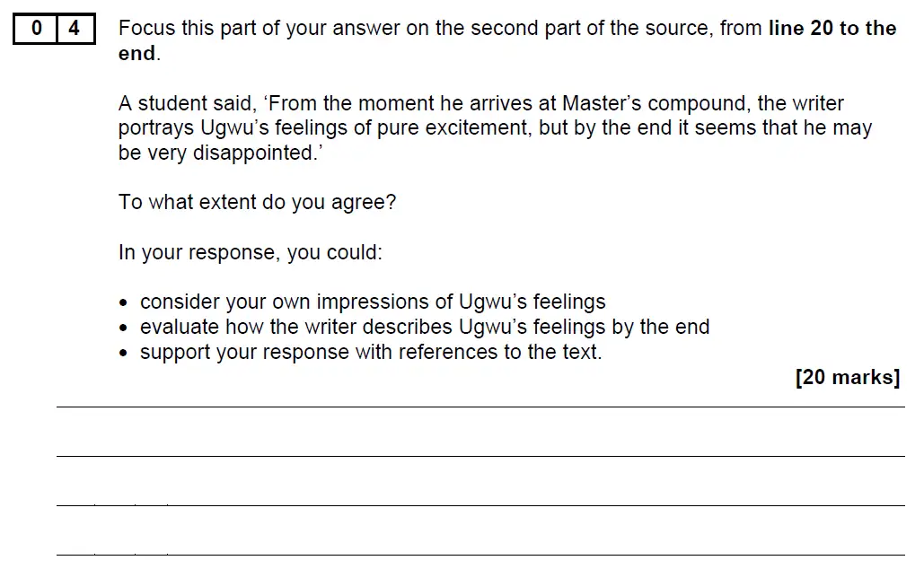Click 'support your response with references to the text'

(371, 352)
